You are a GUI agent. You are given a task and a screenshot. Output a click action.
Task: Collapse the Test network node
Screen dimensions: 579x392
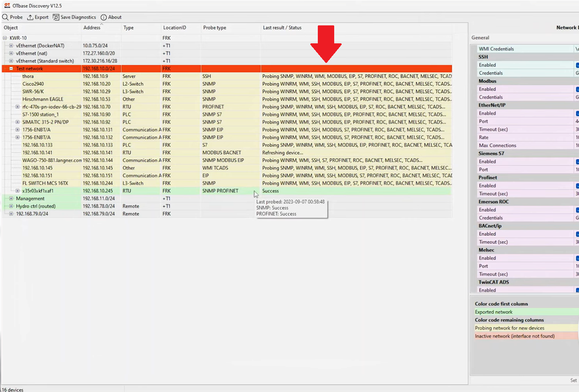pyautogui.click(x=11, y=68)
